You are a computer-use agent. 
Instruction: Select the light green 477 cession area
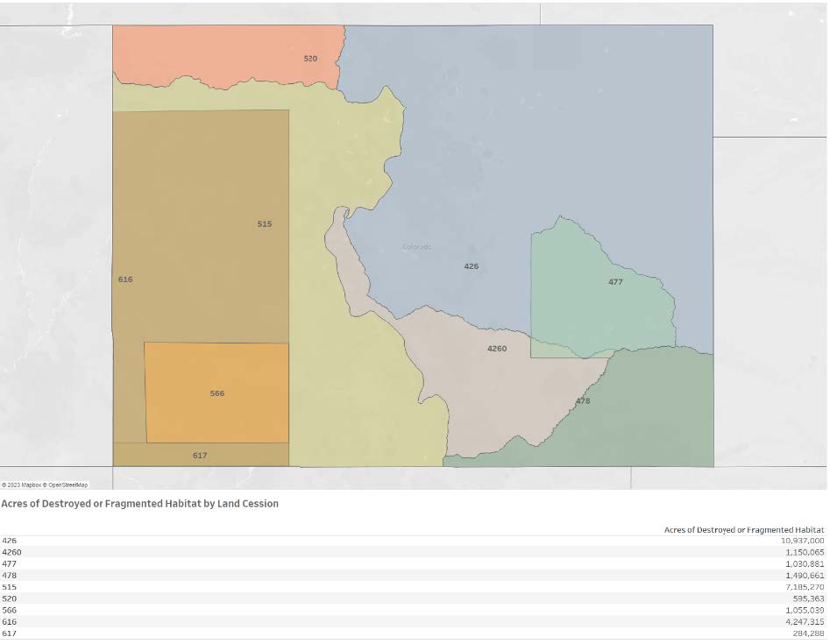pos(605,298)
